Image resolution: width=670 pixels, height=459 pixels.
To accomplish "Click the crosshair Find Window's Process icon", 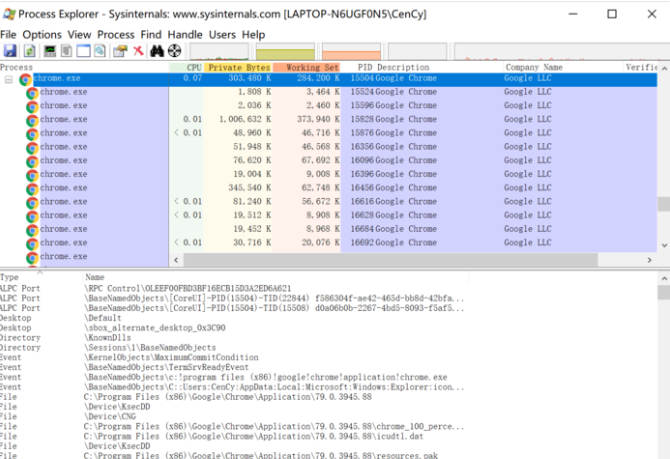I will point(174,51).
